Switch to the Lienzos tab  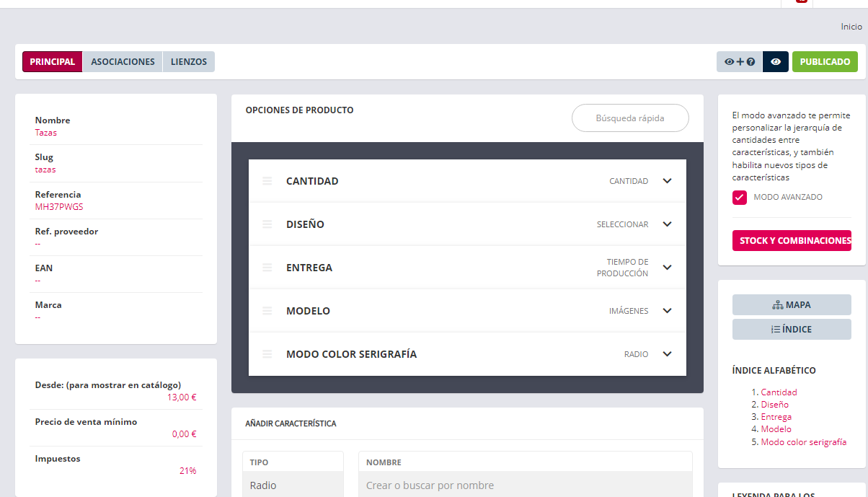[x=189, y=62]
